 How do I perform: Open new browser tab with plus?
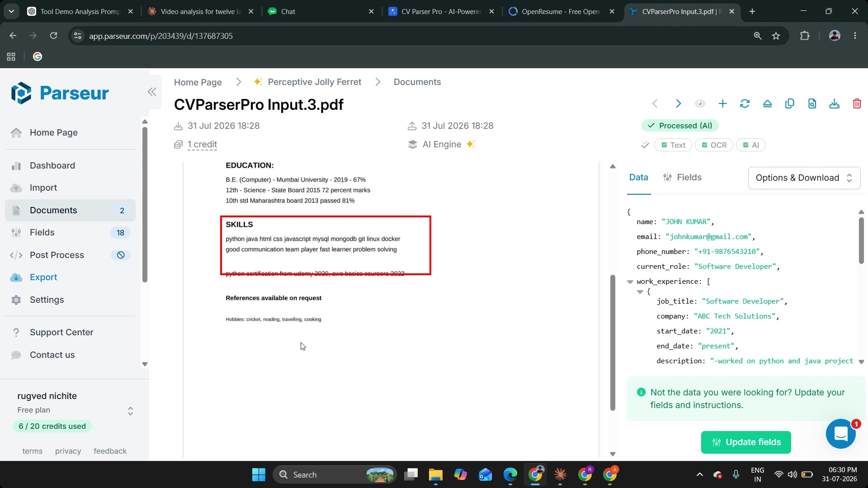click(752, 12)
